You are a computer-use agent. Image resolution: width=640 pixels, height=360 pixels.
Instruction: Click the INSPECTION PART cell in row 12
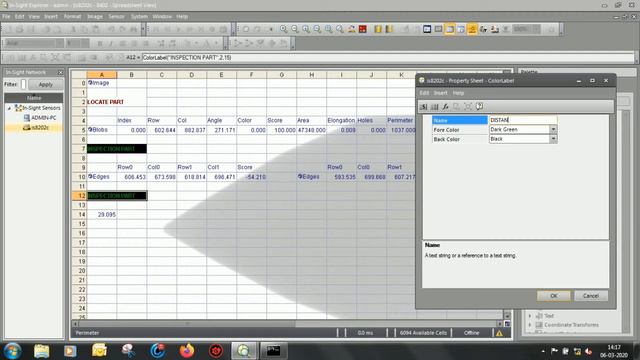click(x=117, y=196)
